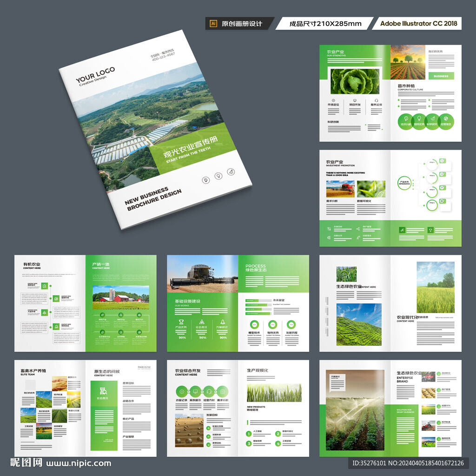The height and width of the screenshot is (476, 476).
Task: Click the trophy square icon in green footer band
Action: click(430, 230)
